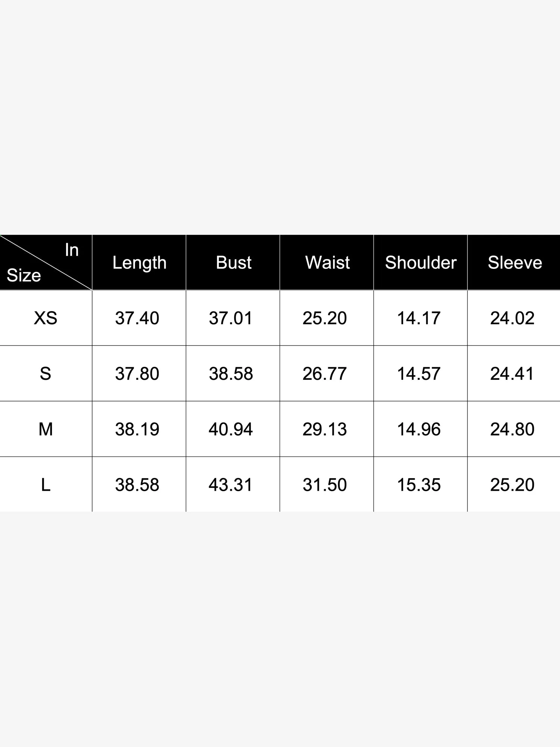Click the Length column header
Image resolution: width=560 pixels, height=747 pixels.
click(x=139, y=263)
